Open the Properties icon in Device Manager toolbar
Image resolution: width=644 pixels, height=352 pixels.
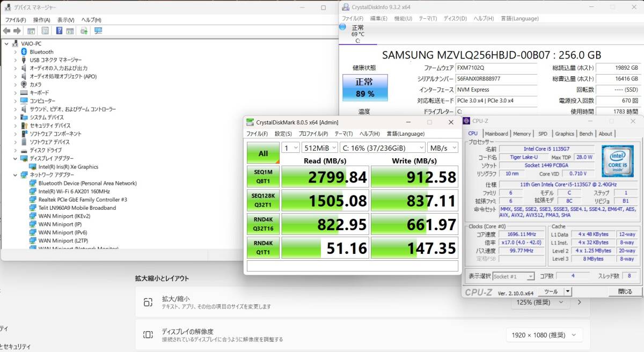(x=45, y=31)
